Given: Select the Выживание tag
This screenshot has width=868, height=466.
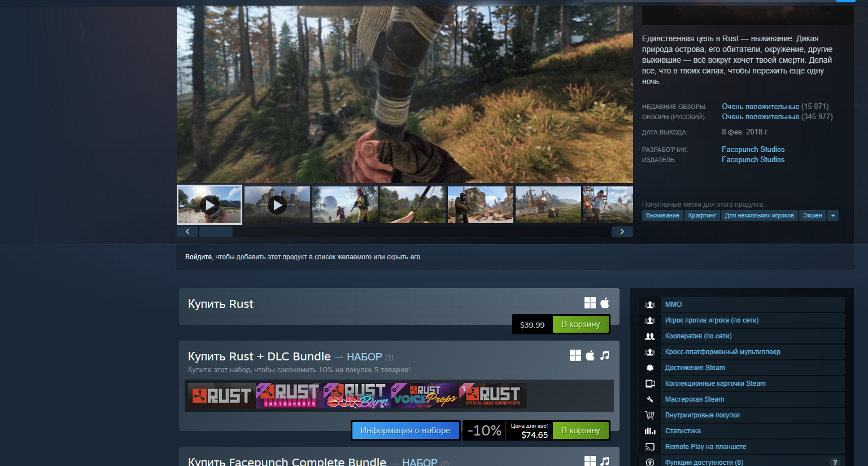Looking at the screenshot, I should [662, 215].
